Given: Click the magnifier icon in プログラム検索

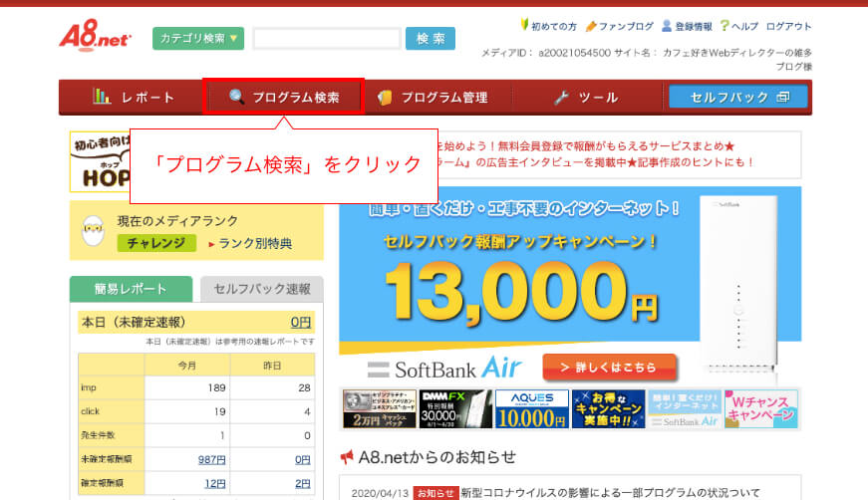Looking at the screenshot, I should 236,97.
